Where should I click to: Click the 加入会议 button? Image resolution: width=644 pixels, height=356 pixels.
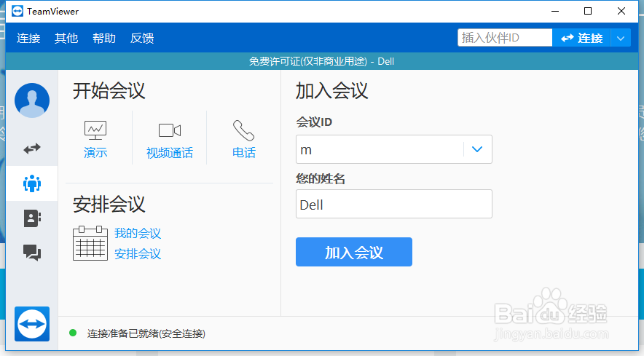[x=354, y=252]
